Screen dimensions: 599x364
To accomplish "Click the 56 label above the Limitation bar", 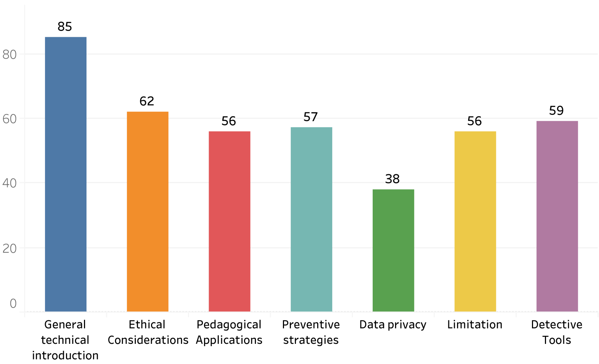I will (x=474, y=121).
